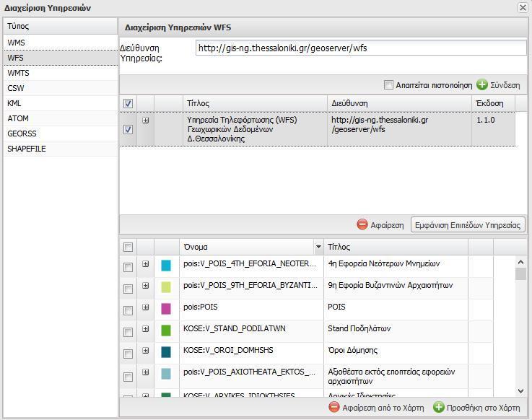Screen dimensions: 532x420
Task: Sort by the Τίτλος column in layers table
Action: pos(396,247)
